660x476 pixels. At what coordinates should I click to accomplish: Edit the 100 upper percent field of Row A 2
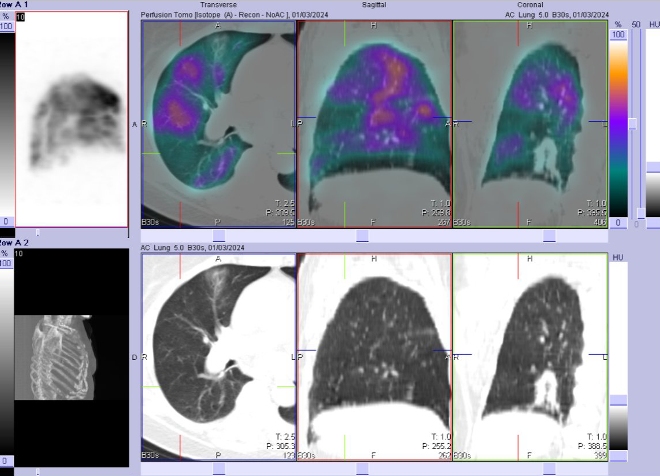[6, 263]
